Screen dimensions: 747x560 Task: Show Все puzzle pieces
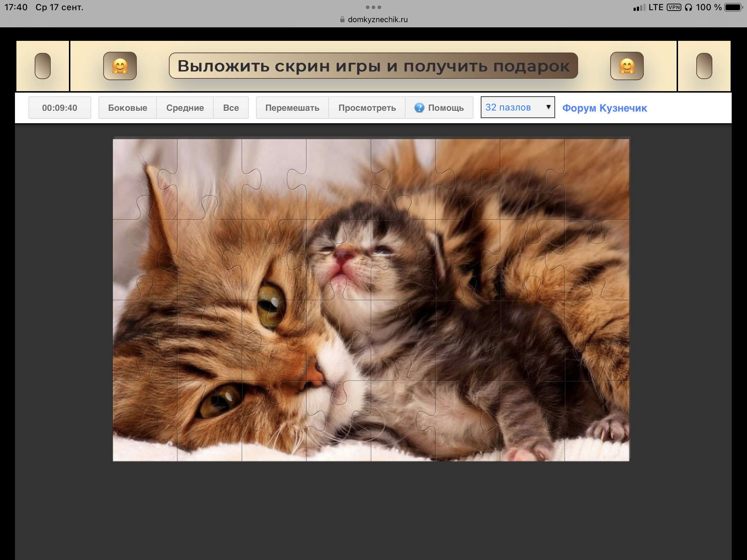click(x=231, y=108)
